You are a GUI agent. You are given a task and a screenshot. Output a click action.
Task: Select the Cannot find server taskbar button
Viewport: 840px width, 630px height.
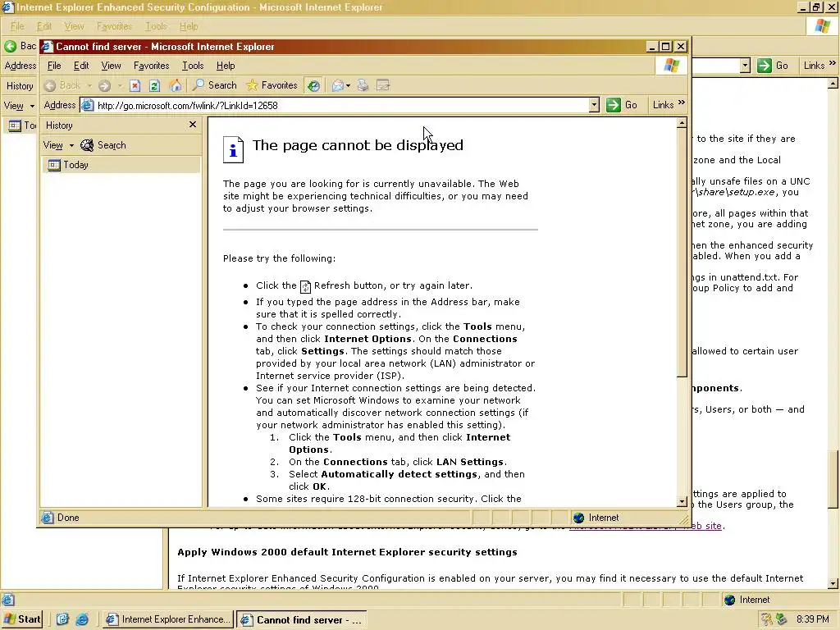301,620
